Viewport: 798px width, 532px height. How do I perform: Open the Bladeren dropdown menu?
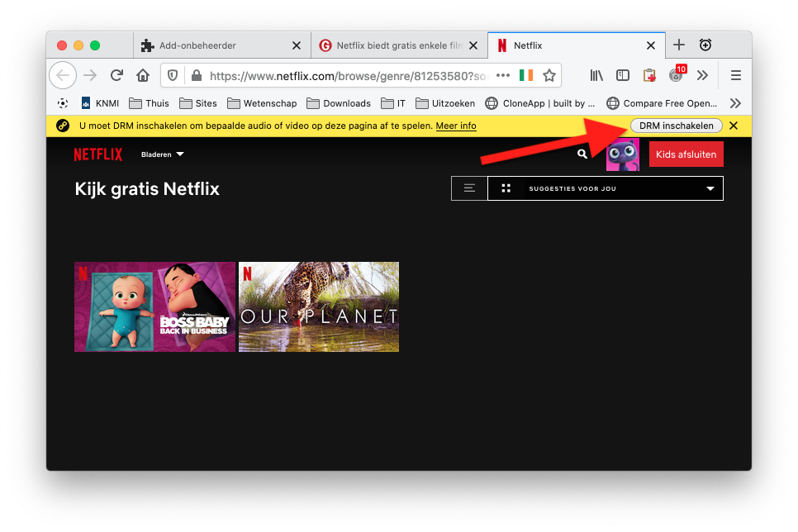tap(162, 154)
